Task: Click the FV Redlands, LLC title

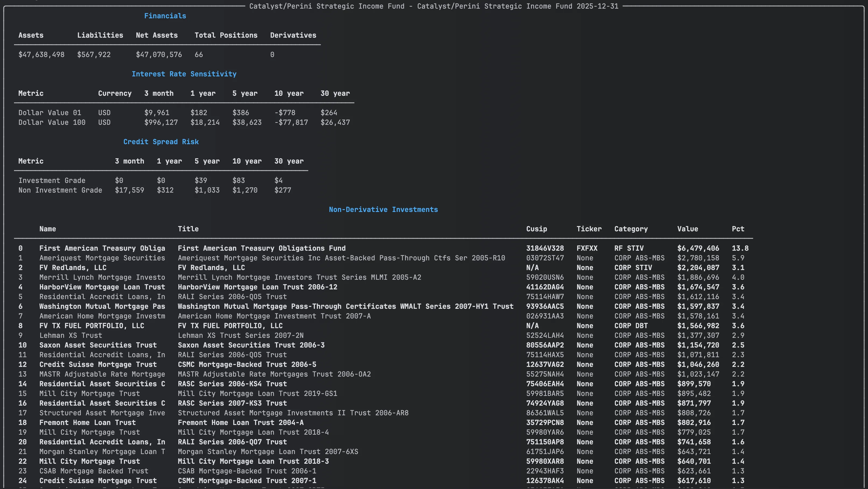Action: click(x=211, y=268)
